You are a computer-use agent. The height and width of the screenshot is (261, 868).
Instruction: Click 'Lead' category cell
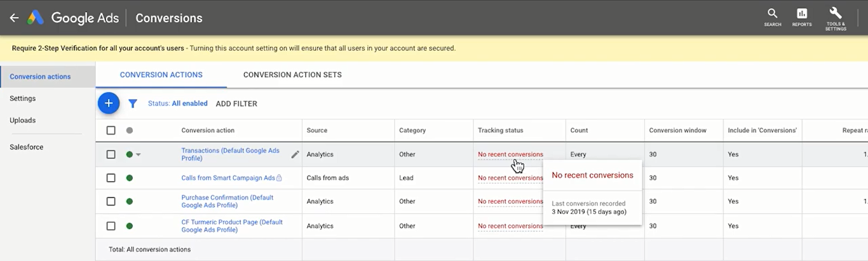407,178
